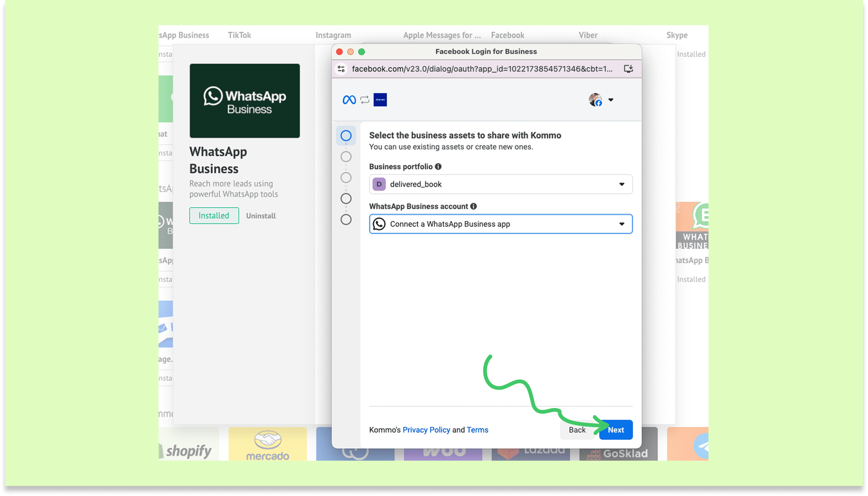
Task: Click the Facebook OAuth URL address field
Action: (x=482, y=69)
